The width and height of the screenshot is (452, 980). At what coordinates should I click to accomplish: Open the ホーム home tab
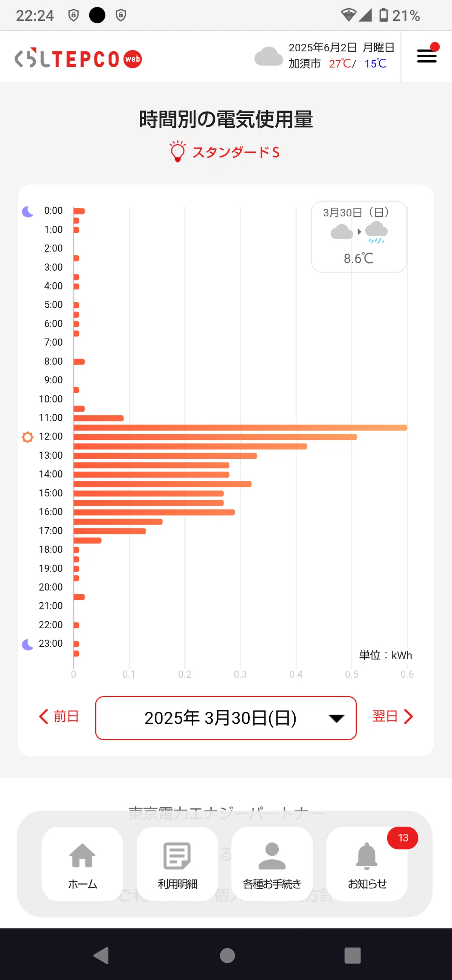coord(82,864)
